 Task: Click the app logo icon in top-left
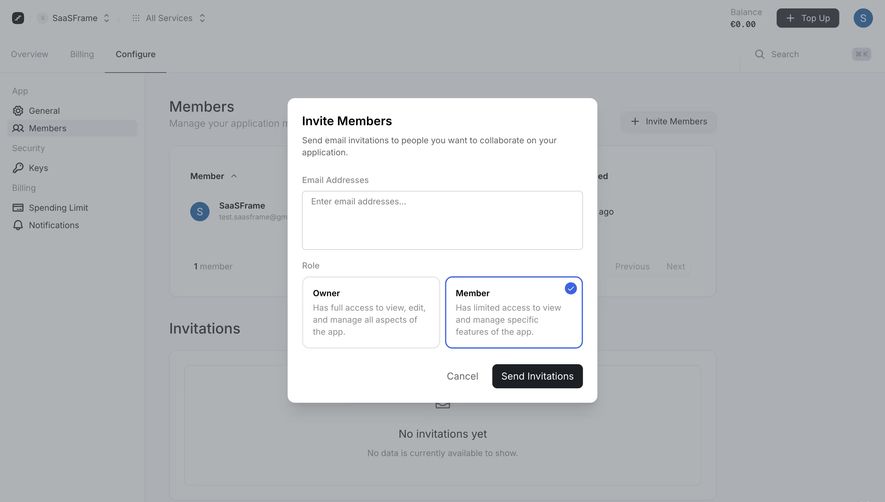point(18,18)
